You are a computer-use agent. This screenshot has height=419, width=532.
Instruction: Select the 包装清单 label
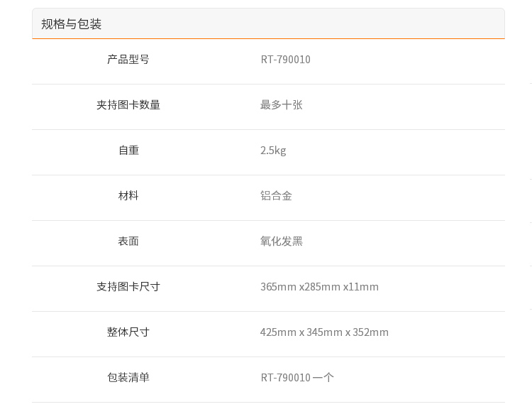click(x=128, y=378)
